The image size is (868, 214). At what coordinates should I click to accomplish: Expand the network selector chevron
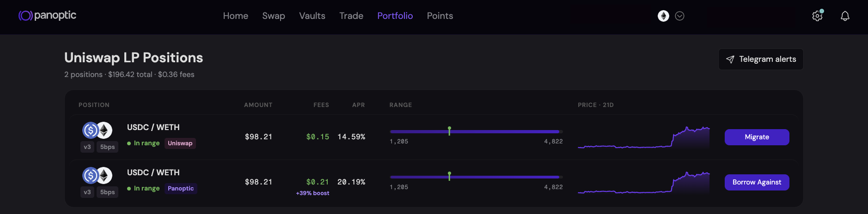(x=679, y=16)
